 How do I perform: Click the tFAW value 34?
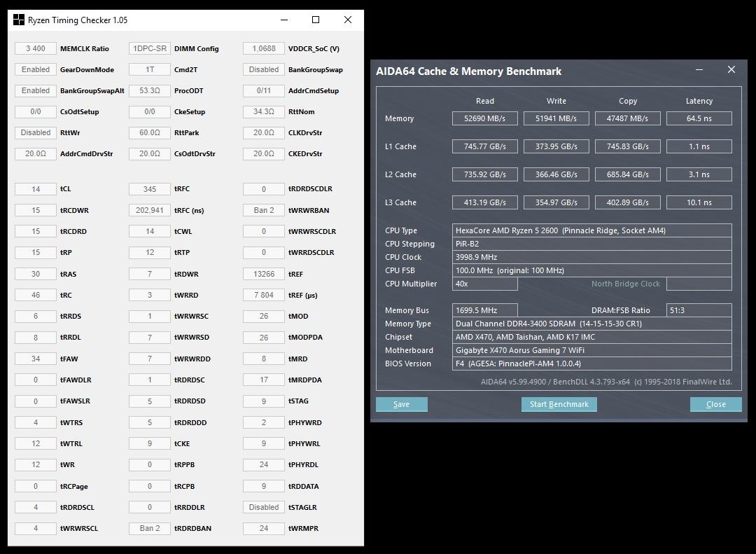coord(36,359)
